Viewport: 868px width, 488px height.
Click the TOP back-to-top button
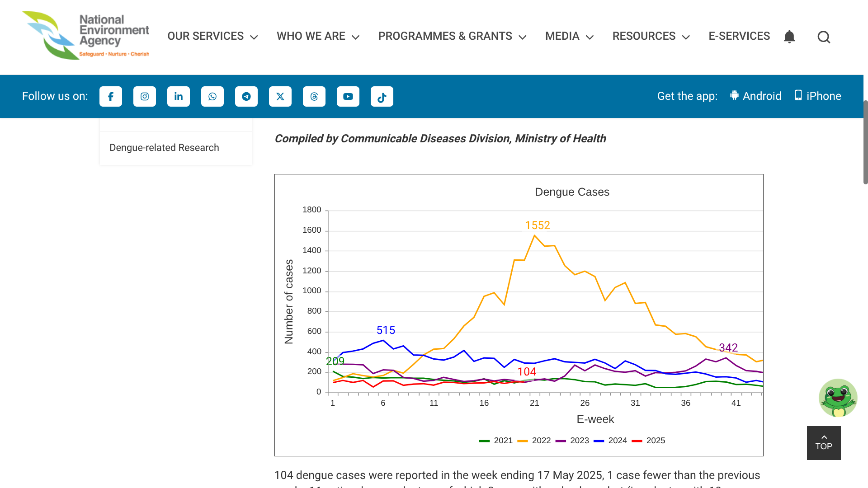pyautogui.click(x=824, y=443)
